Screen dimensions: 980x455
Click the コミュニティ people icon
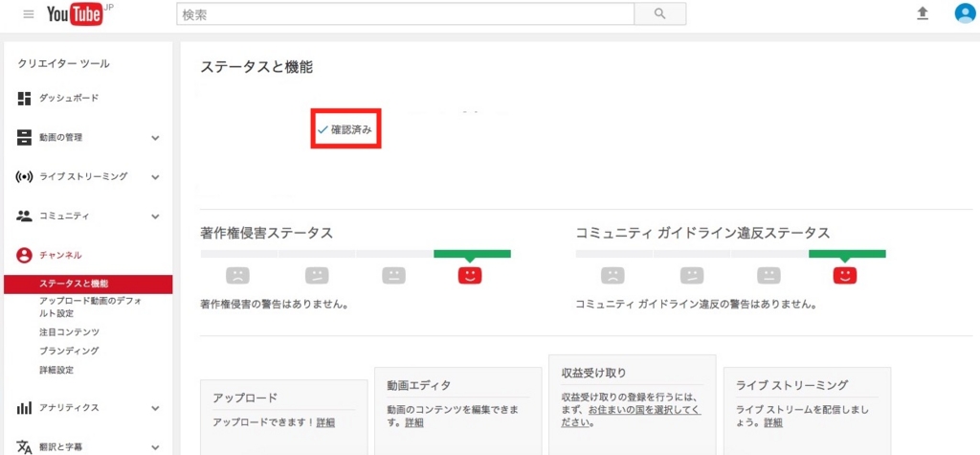click(x=24, y=216)
